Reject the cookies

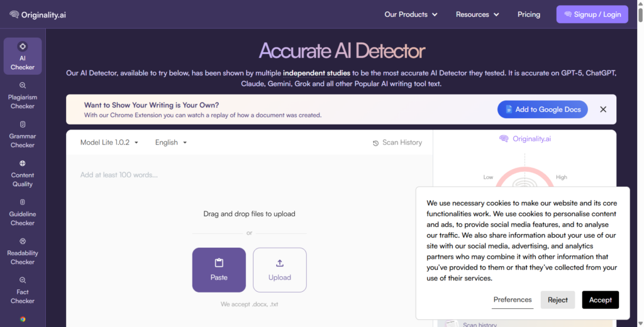(557, 300)
